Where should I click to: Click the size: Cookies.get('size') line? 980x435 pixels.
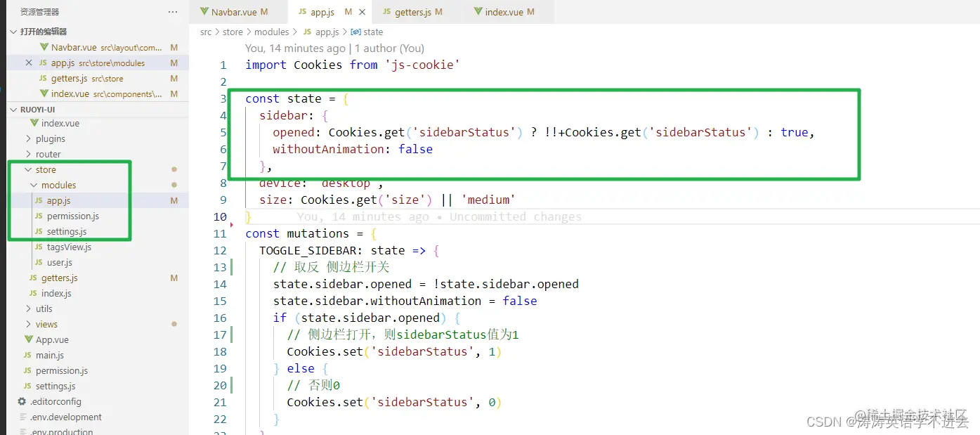387,200
